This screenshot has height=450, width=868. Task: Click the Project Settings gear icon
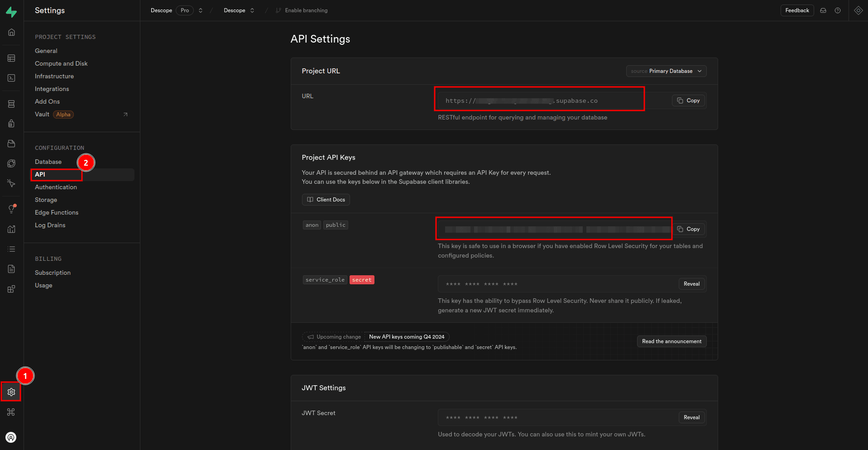11,392
